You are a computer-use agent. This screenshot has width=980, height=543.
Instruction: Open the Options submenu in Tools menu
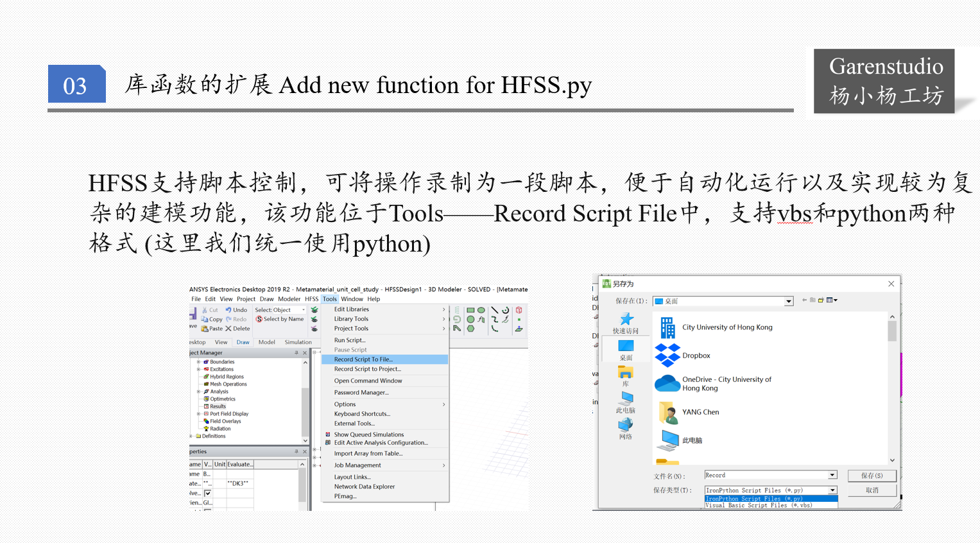[384, 404]
